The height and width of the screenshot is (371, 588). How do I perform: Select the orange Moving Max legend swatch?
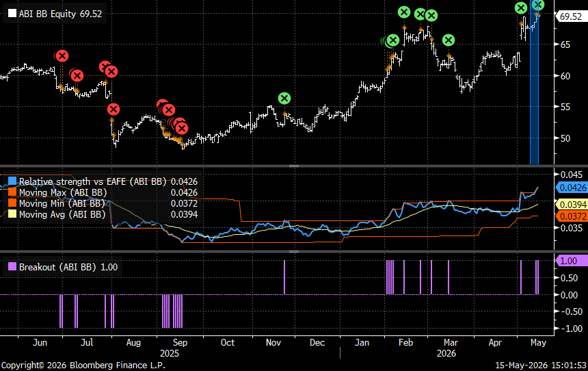(x=12, y=192)
